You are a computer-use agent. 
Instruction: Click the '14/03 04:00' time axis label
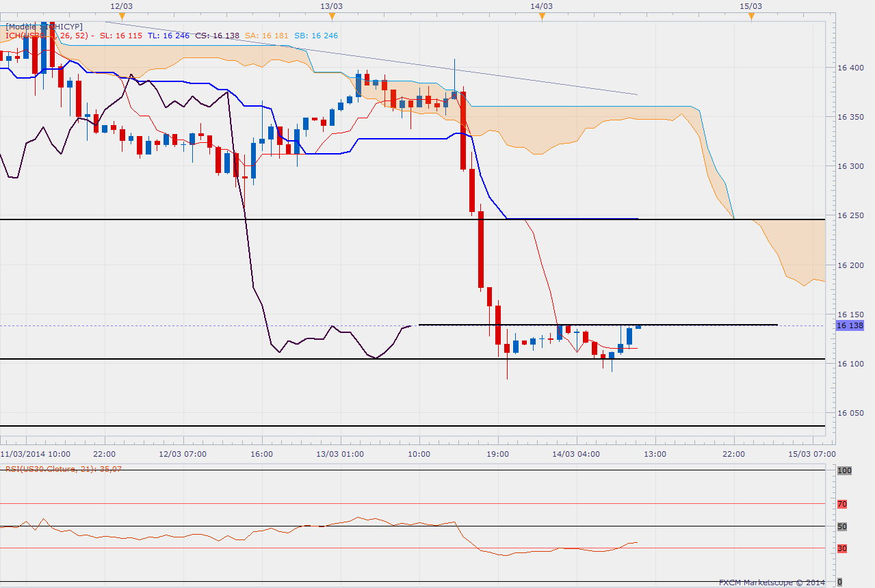tap(577, 454)
